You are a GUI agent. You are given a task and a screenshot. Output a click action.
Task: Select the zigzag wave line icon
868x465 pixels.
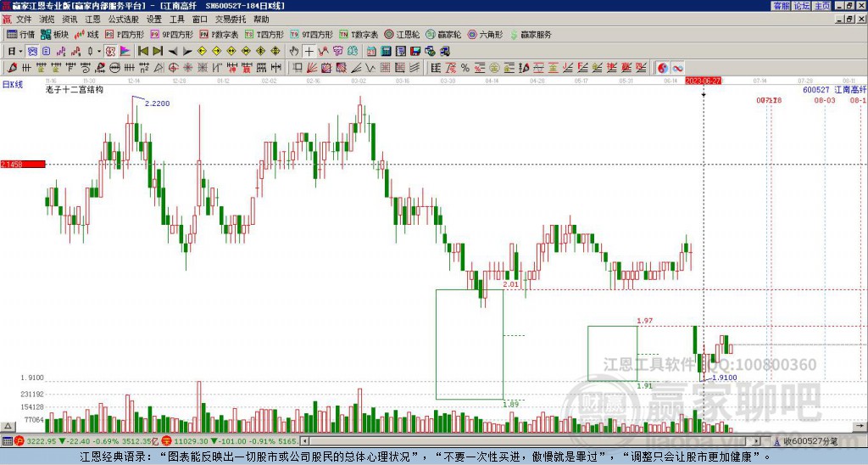(370, 68)
